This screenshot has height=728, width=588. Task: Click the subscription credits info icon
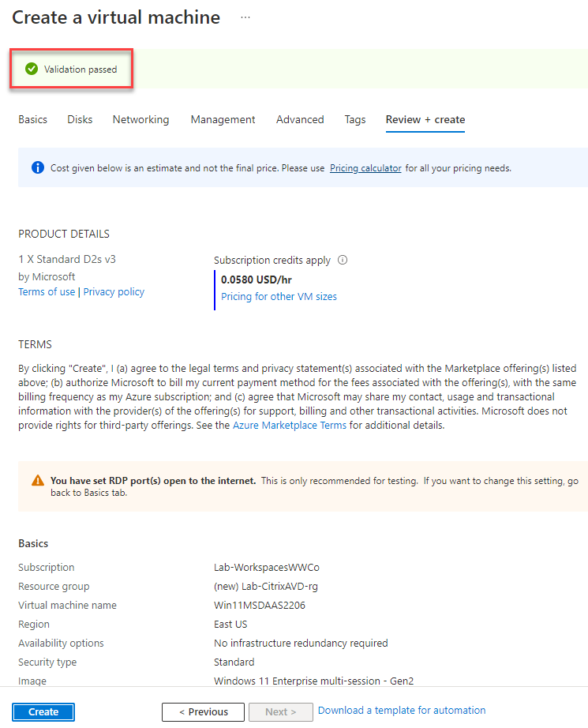click(x=343, y=260)
